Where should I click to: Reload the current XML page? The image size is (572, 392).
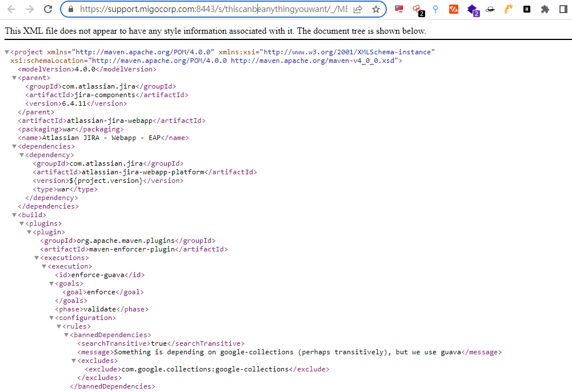pyautogui.click(x=48, y=9)
